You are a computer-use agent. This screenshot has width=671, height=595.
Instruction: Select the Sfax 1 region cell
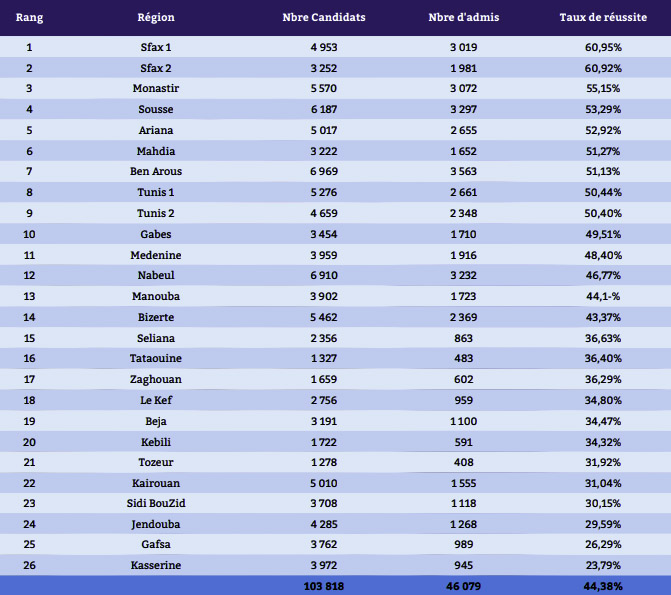(156, 47)
